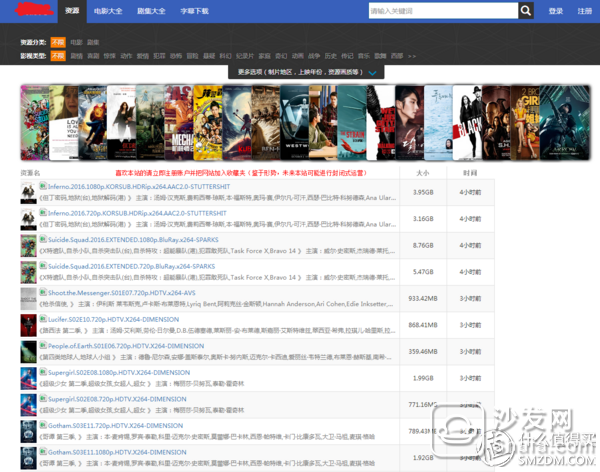This screenshot has width=600, height=472.
Task: Filter genre by 战争
Action: coord(314,56)
